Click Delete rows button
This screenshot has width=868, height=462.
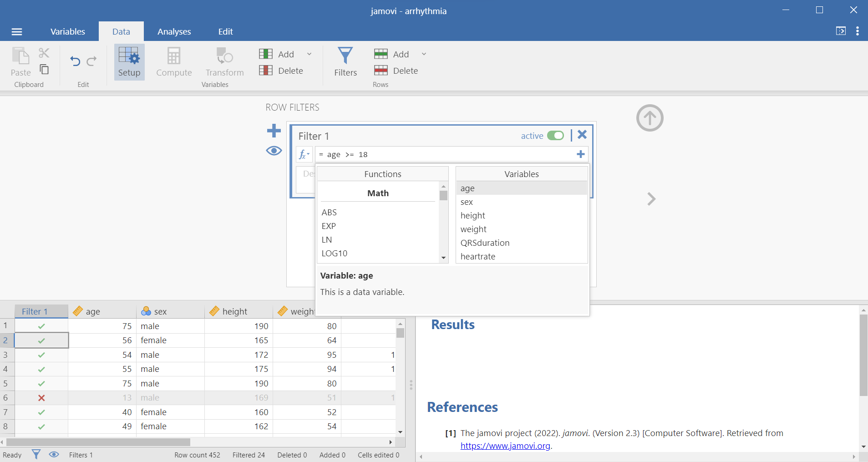click(396, 71)
